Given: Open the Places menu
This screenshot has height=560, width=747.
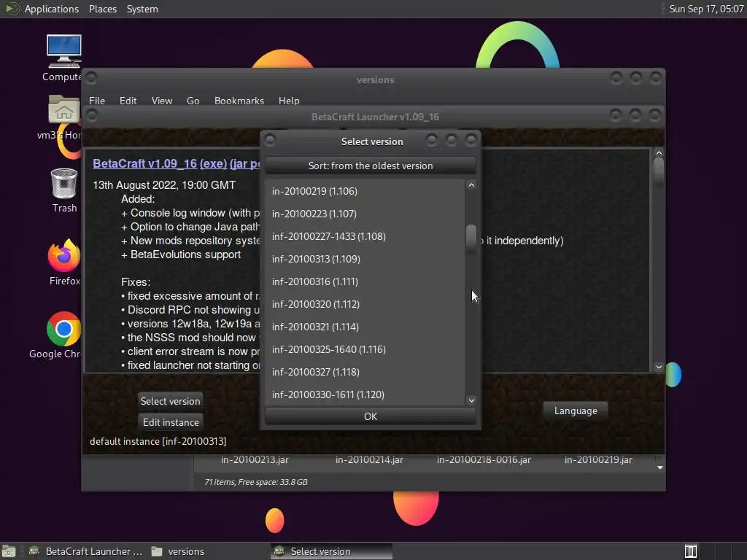Looking at the screenshot, I should (102, 9).
